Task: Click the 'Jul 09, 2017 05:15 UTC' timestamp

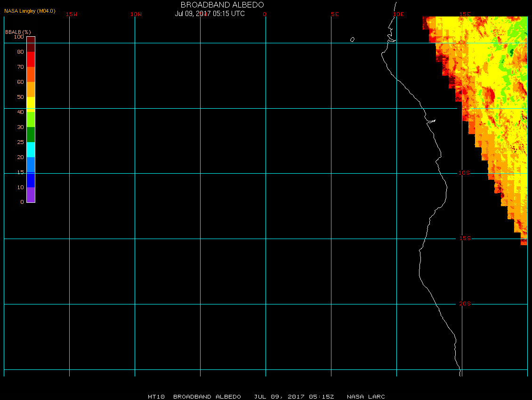Action: point(210,14)
